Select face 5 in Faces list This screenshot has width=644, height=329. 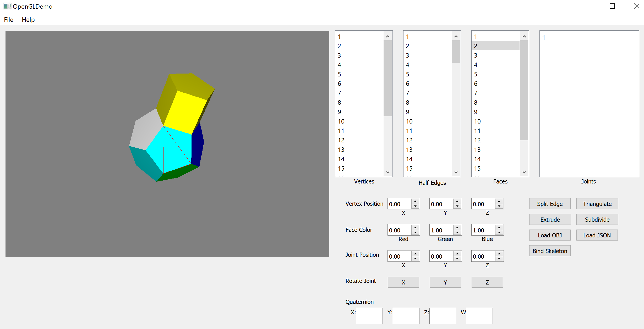click(476, 74)
